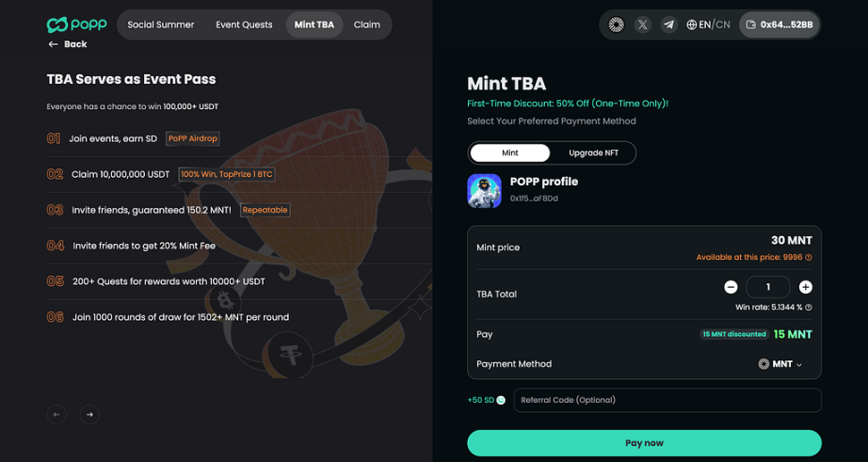Image resolution: width=868 pixels, height=462 pixels.
Task: Switch the language via EN/CN toggle
Action: point(708,24)
